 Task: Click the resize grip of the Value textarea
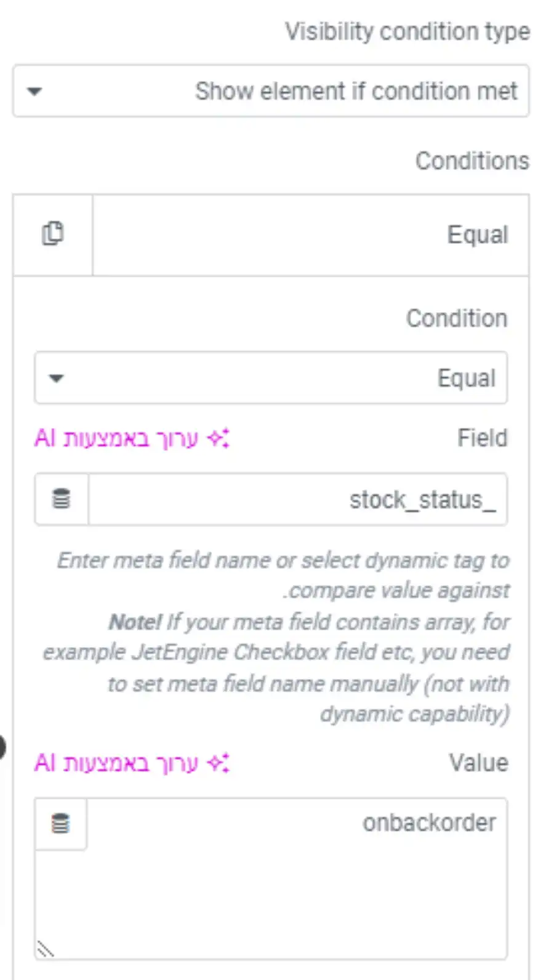tap(45, 949)
